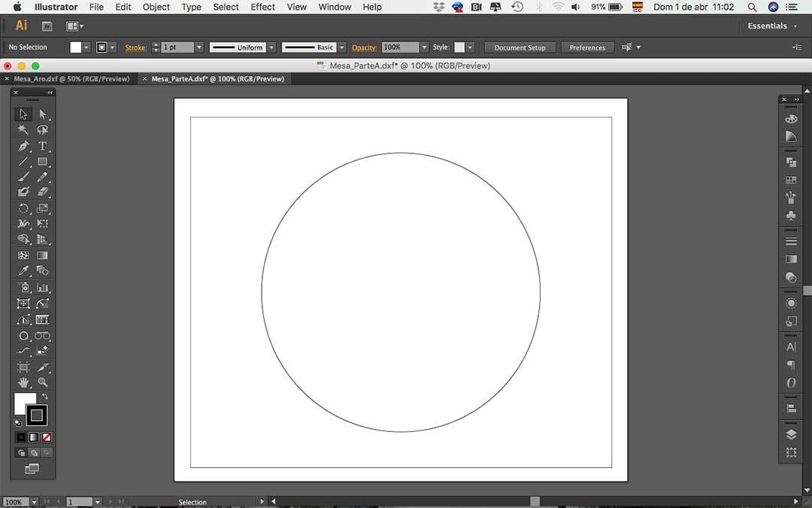812x508 pixels.
Task: Set paint mode to None
Action: click(47, 437)
